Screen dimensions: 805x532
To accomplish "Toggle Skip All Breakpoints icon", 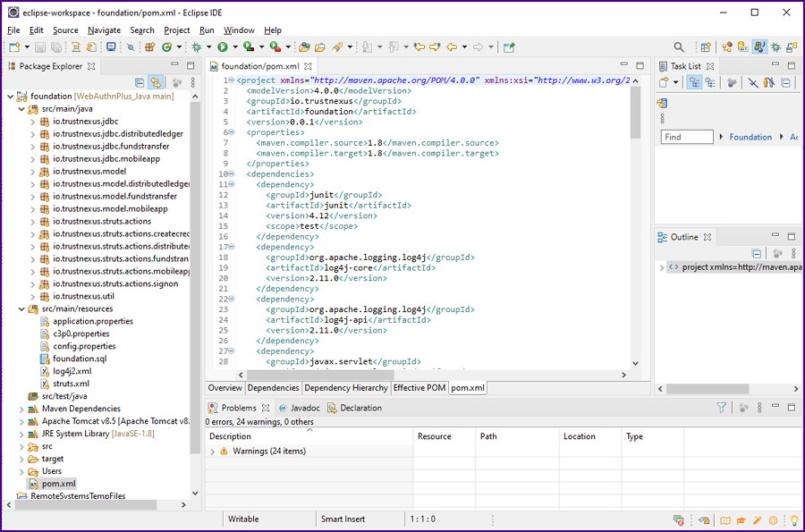I will (x=131, y=47).
